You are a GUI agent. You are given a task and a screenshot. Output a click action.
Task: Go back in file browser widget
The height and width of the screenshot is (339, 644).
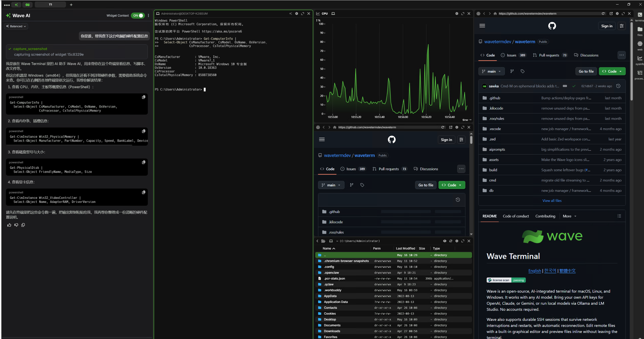pyautogui.click(x=317, y=241)
